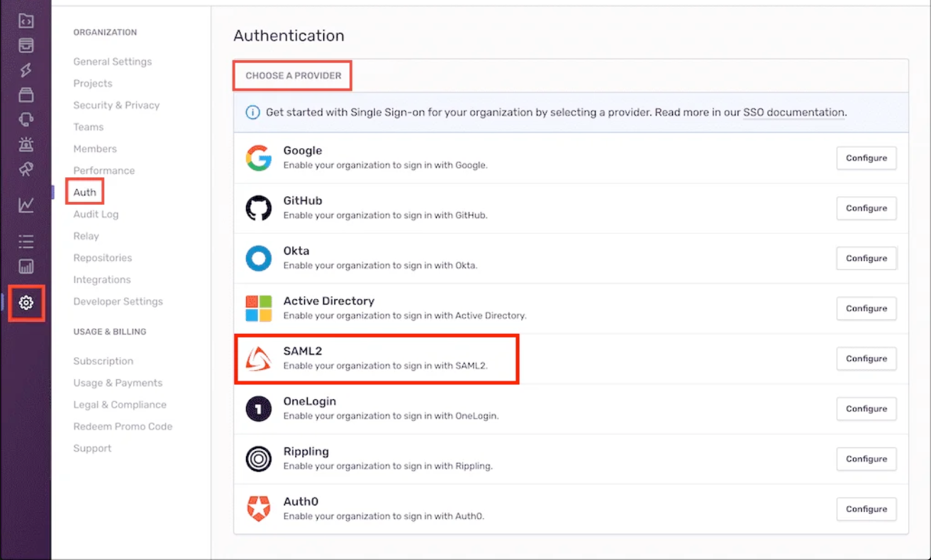Select Auth in the organization menu
931x560 pixels.
coord(85,192)
